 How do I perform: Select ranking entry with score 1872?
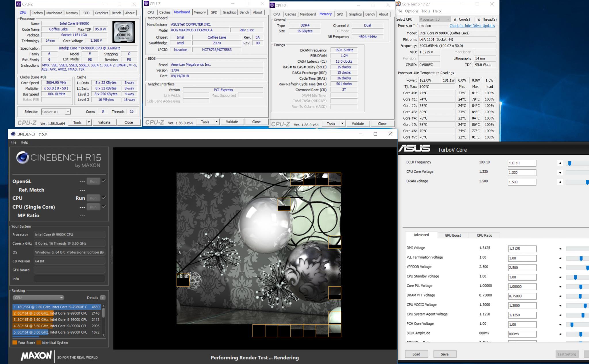click(x=57, y=332)
